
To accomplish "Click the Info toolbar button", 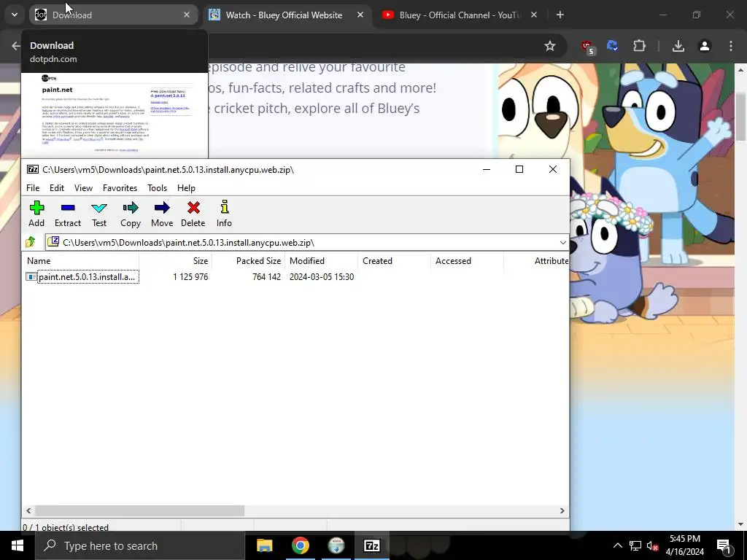I will (224, 214).
